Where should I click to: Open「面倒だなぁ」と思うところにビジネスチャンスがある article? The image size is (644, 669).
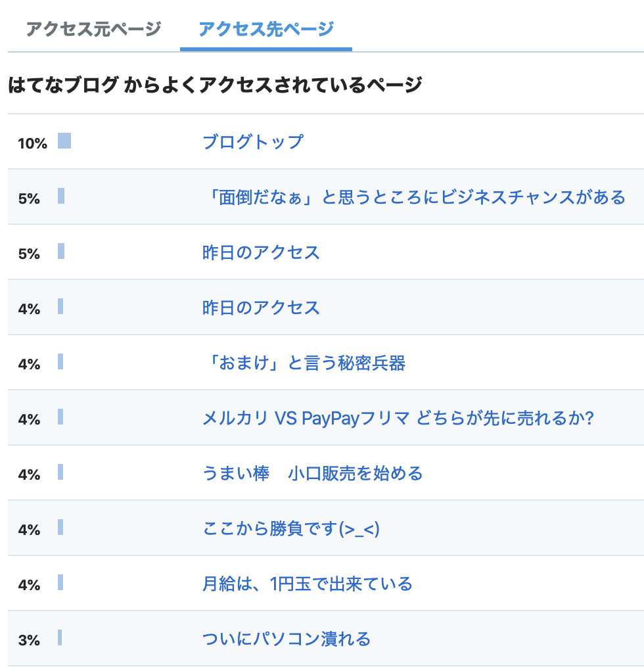click(x=414, y=197)
